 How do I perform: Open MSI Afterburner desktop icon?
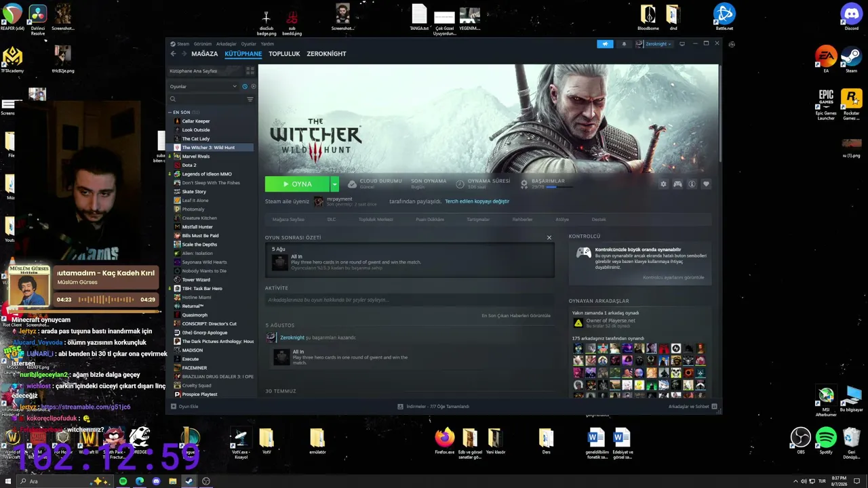click(x=826, y=402)
